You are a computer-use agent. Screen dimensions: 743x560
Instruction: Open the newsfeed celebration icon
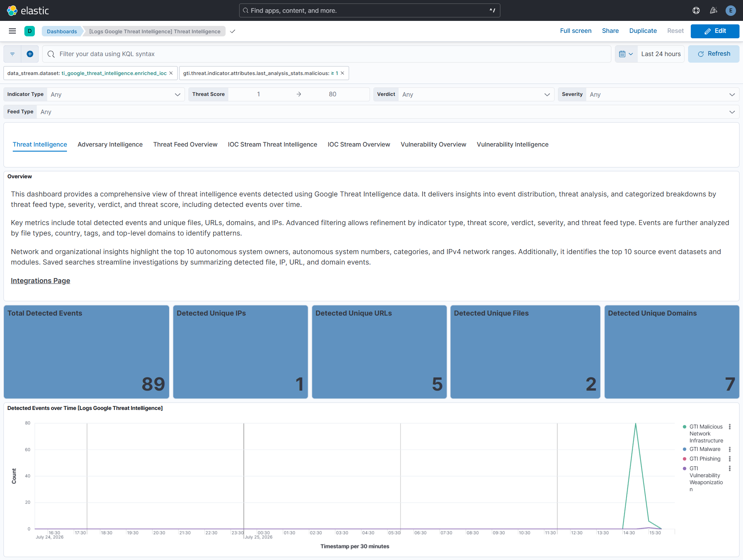(x=713, y=10)
